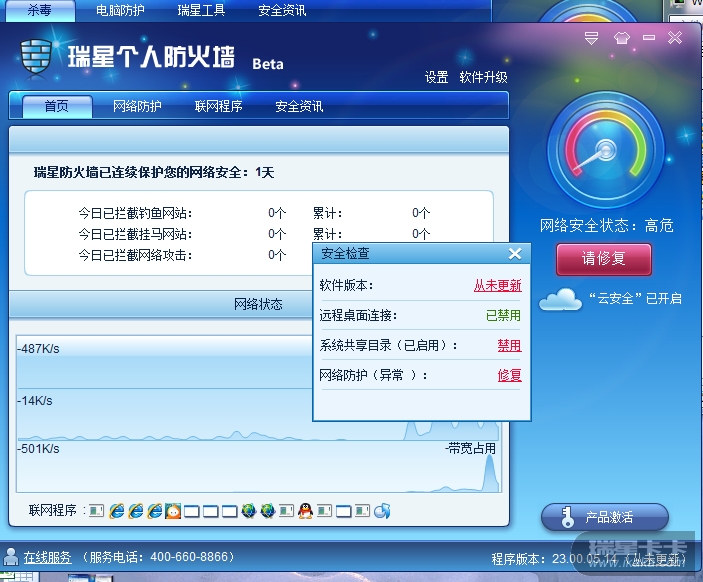Viewport: 703px width, 582px height.
Task: Click "云安全" 已开启 text
Action: 635,299
